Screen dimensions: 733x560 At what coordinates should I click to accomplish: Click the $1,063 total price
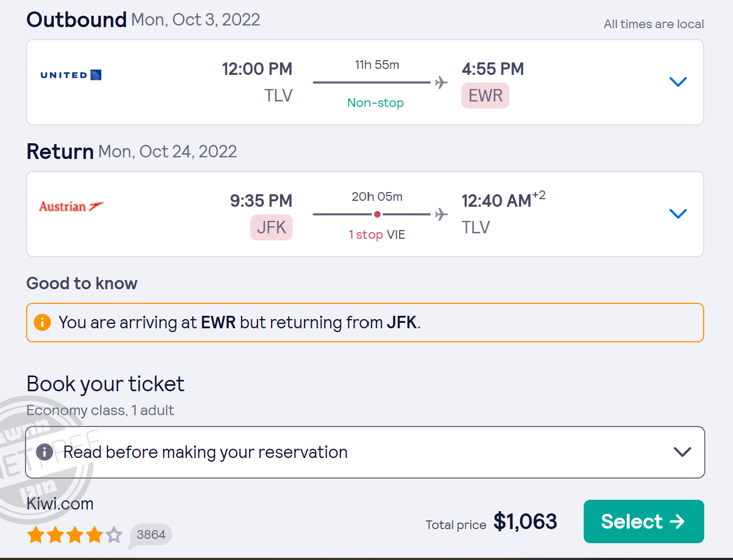[x=525, y=521]
